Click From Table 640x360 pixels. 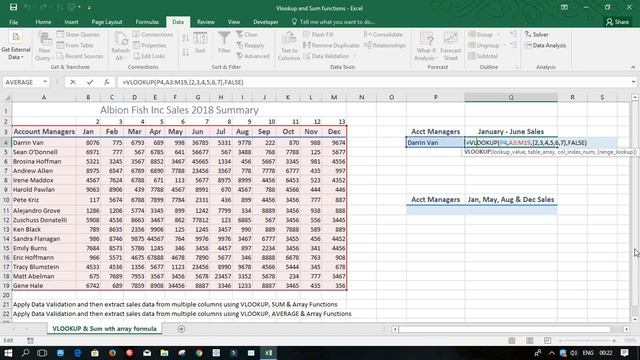click(x=75, y=45)
